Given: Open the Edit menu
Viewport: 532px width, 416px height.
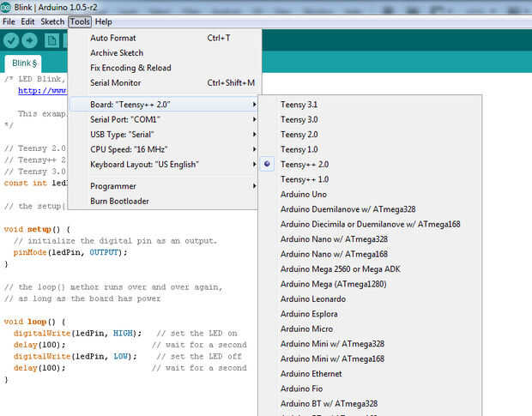Looking at the screenshot, I should (x=27, y=21).
